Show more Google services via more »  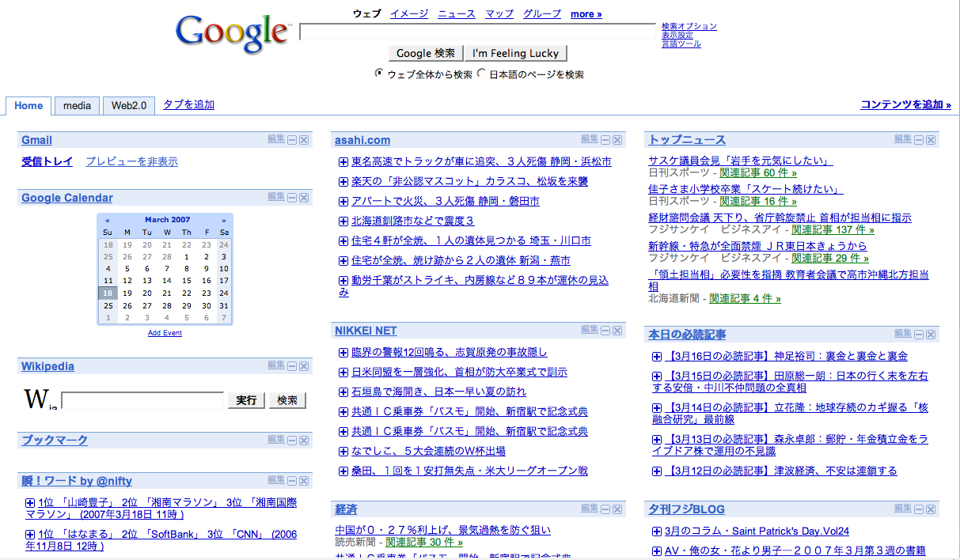(x=586, y=13)
